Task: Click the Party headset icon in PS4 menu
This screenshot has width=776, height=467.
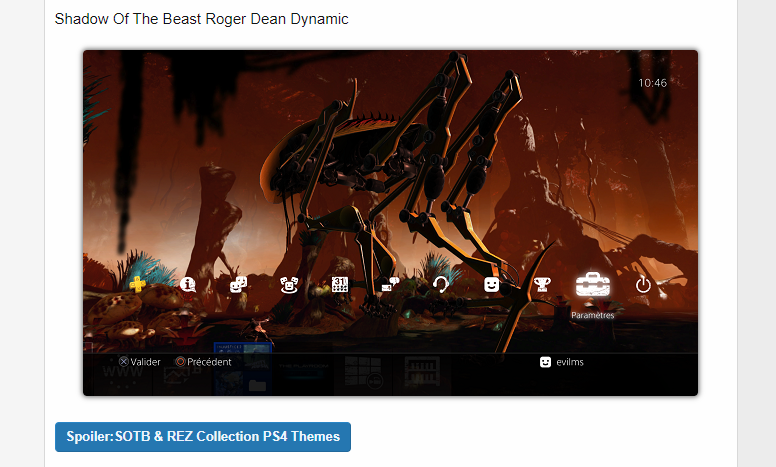Action: [x=440, y=284]
